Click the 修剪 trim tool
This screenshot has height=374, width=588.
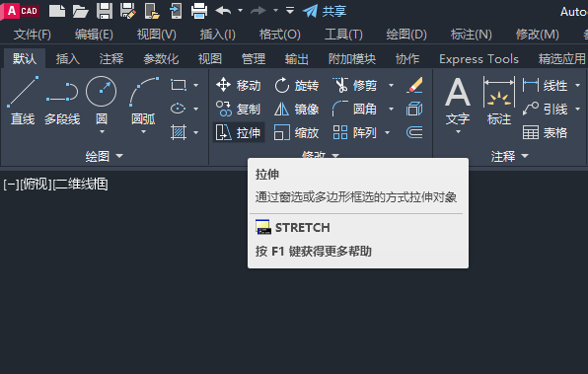point(355,86)
